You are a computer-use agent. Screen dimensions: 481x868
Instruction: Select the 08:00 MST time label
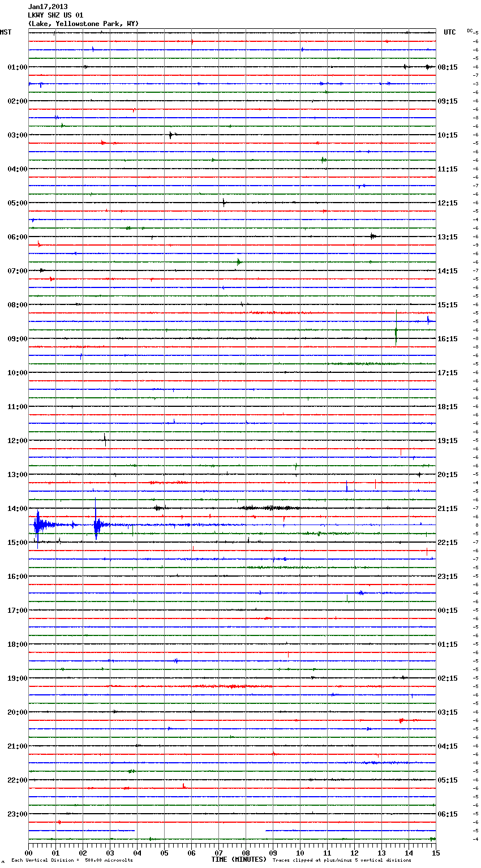[x=18, y=305]
